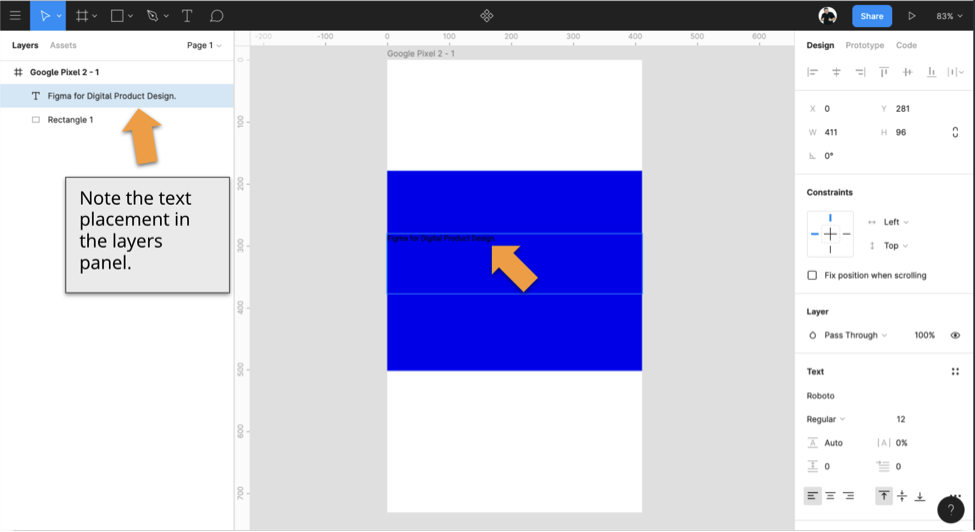Enable Fix position when scrolling
The height and width of the screenshot is (532, 975).
click(x=812, y=275)
